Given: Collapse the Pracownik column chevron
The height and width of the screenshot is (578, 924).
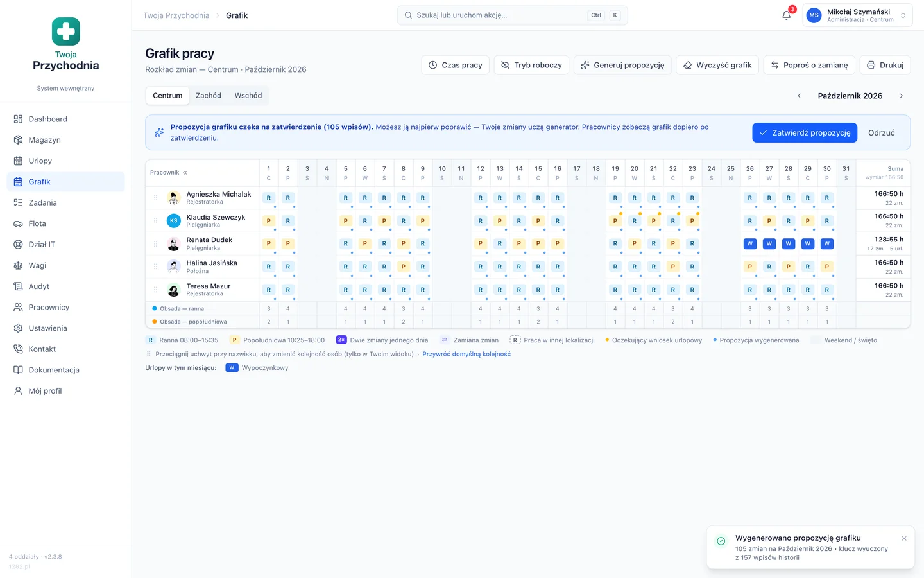Looking at the screenshot, I should coord(185,173).
